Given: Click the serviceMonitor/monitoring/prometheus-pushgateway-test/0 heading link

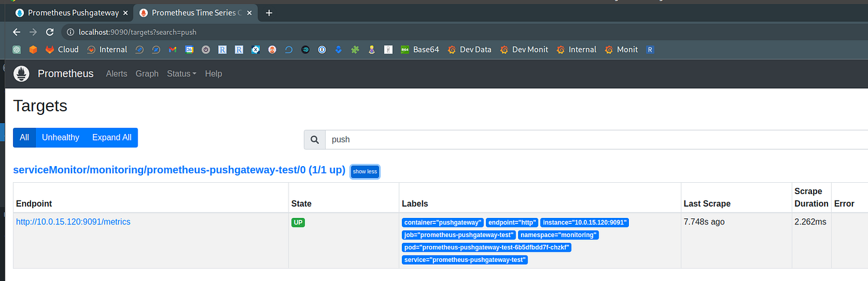Looking at the screenshot, I should (x=179, y=170).
